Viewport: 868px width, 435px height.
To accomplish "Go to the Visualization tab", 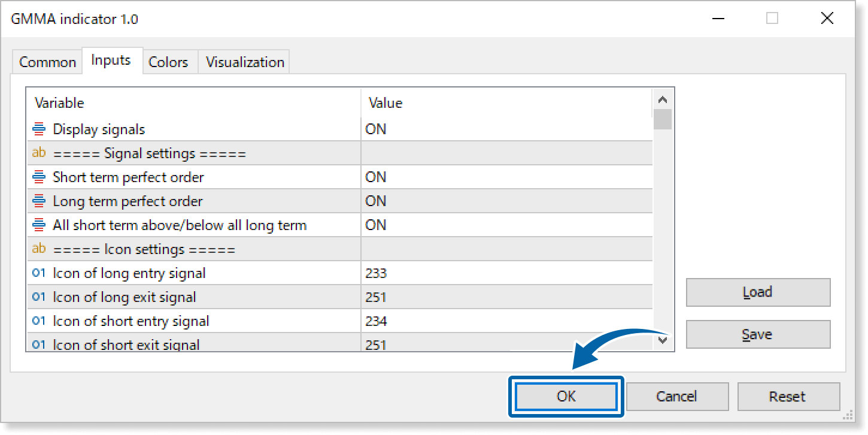I will click(244, 62).
